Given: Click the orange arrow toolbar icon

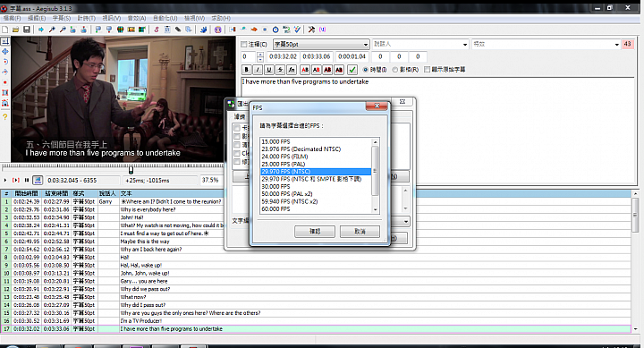Looking at the screenshot, I should (254, 30).
